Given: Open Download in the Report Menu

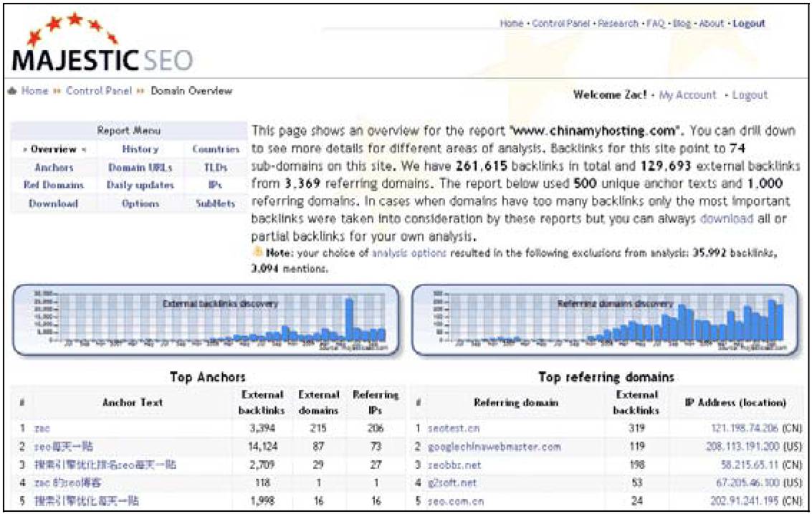Looking at the screenshot, I should (x=53, y=204).
